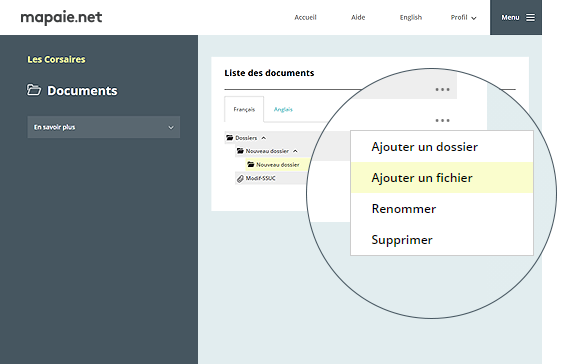The height and width of the screenshot is (364, 578).
Task: Select the highlighted nested Nouveau dossier
Action: [x=278, y=164]
